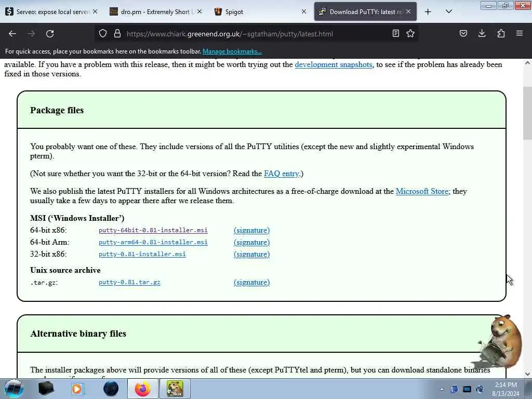Click the scrollbar down arrow
The image size is (532, 399).
527,374
